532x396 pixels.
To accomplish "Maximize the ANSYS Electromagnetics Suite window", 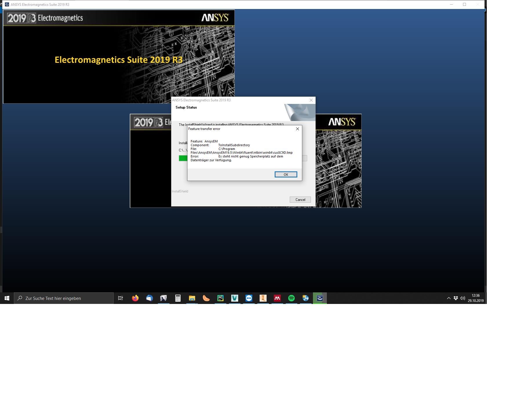I will (464, 4).
